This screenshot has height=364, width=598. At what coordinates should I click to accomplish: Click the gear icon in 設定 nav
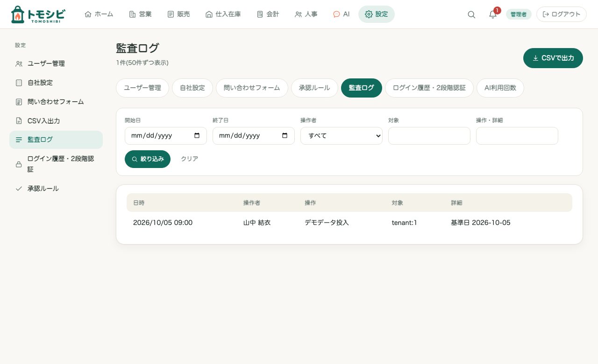369,14
